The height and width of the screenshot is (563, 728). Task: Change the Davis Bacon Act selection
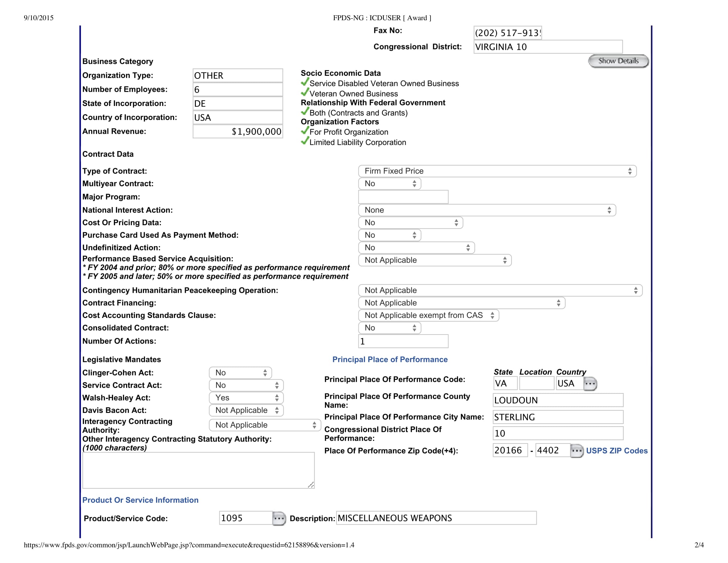pyautogui.click(x=246, y=410)
